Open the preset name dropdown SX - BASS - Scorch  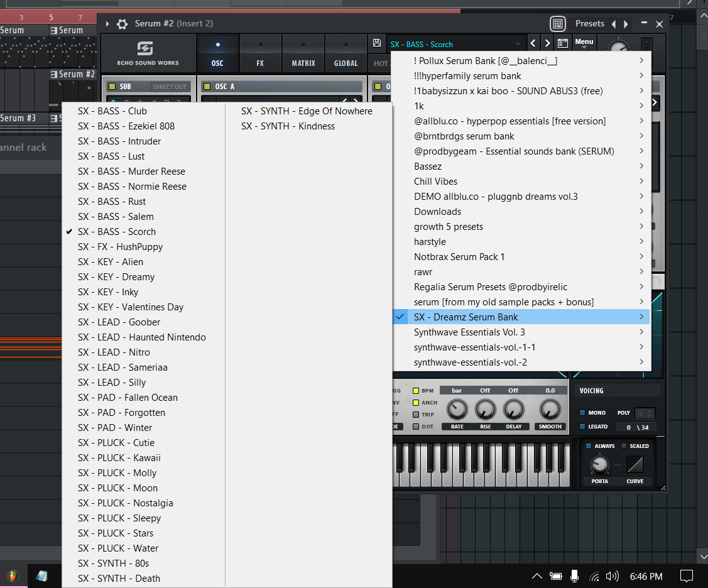pyautogui.click(x=456, y=44)
